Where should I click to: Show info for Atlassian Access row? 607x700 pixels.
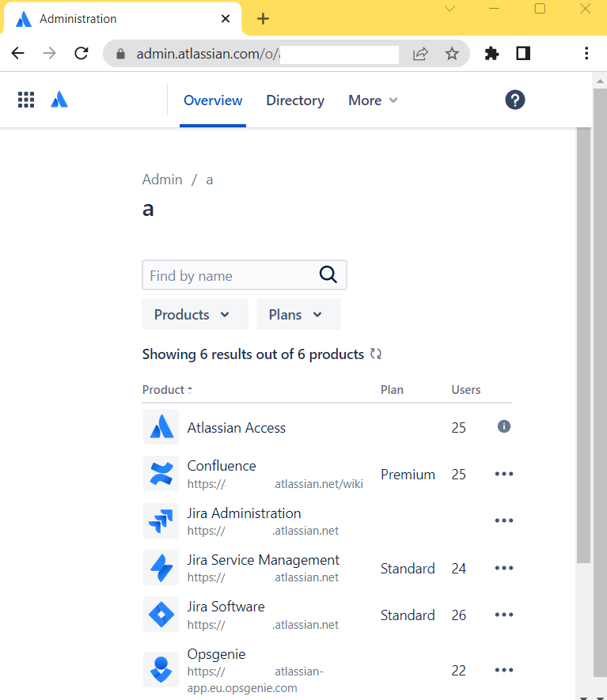click(504, 427)
